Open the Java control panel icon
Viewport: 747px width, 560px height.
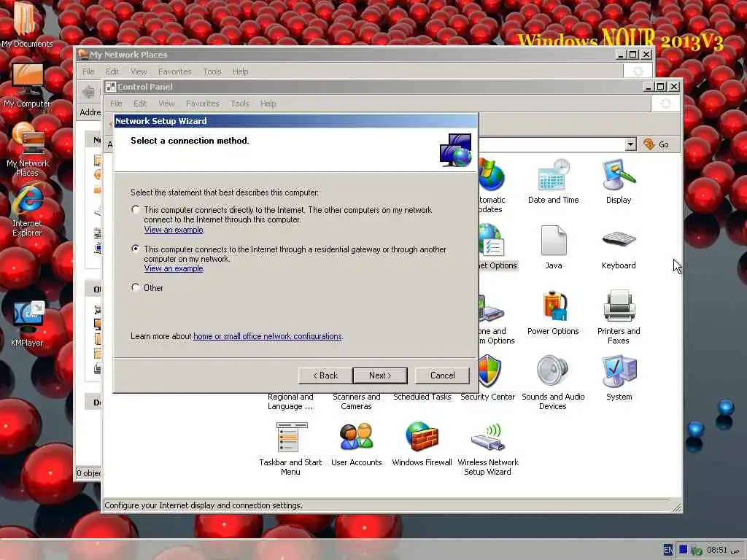click(x=553, y=248)
